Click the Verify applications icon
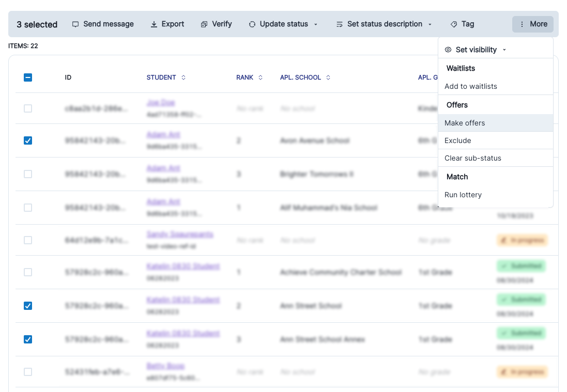 point(204,24)
